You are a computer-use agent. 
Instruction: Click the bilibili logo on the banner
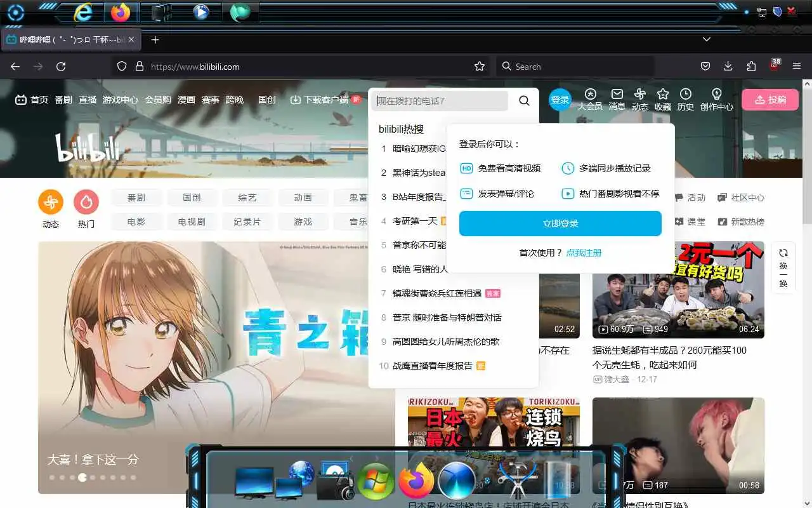pos(87,147)
